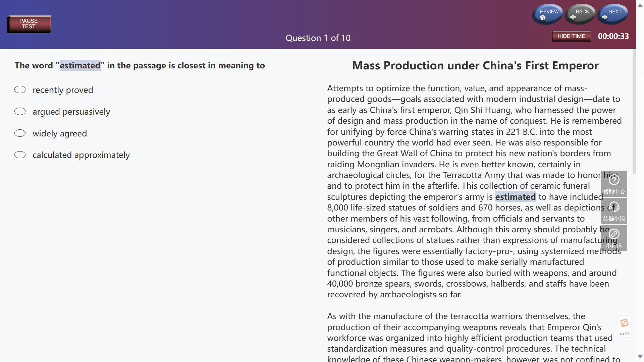Pause the test with PAUSE TEST
Viewport: 644px width, 362px height.
click(30, 24)
